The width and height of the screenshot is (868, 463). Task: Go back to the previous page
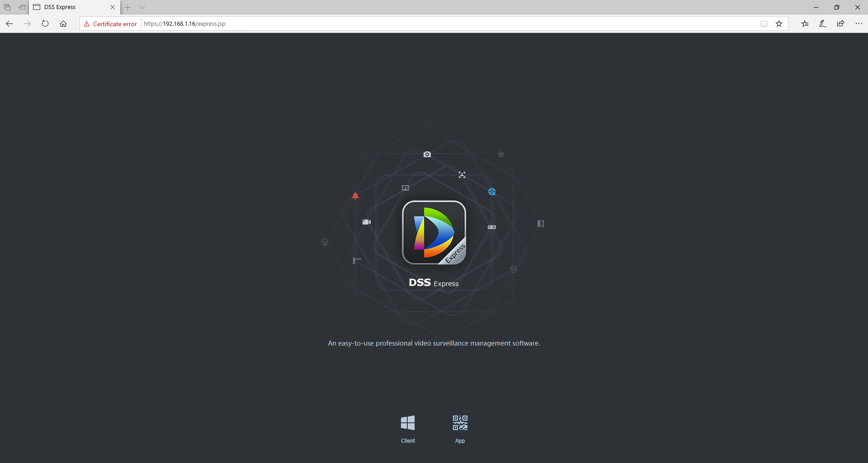coord(9,24)
